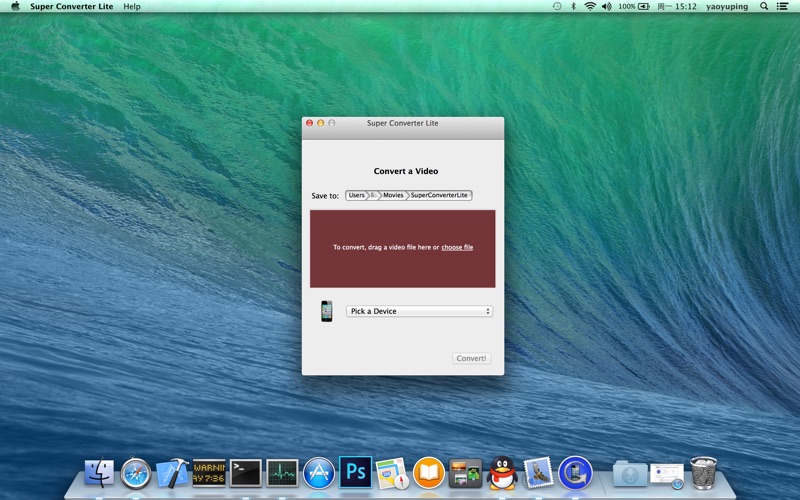This screenshot has height=500, width=800.
Task: Launch QQ penguin app from the Dock
Action: [x=502, y=473]
